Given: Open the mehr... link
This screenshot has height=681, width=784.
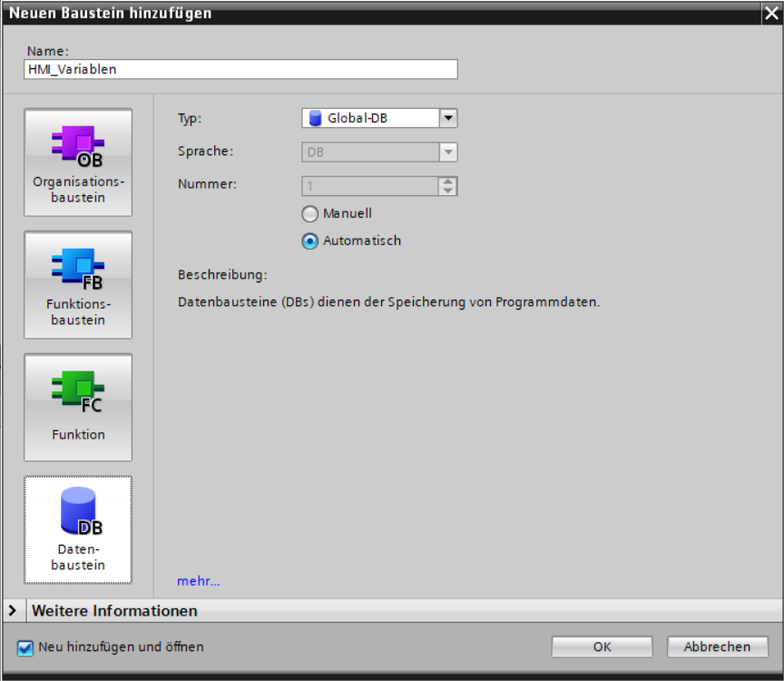Looking at the screenshot, I should (x=199, y=581).
